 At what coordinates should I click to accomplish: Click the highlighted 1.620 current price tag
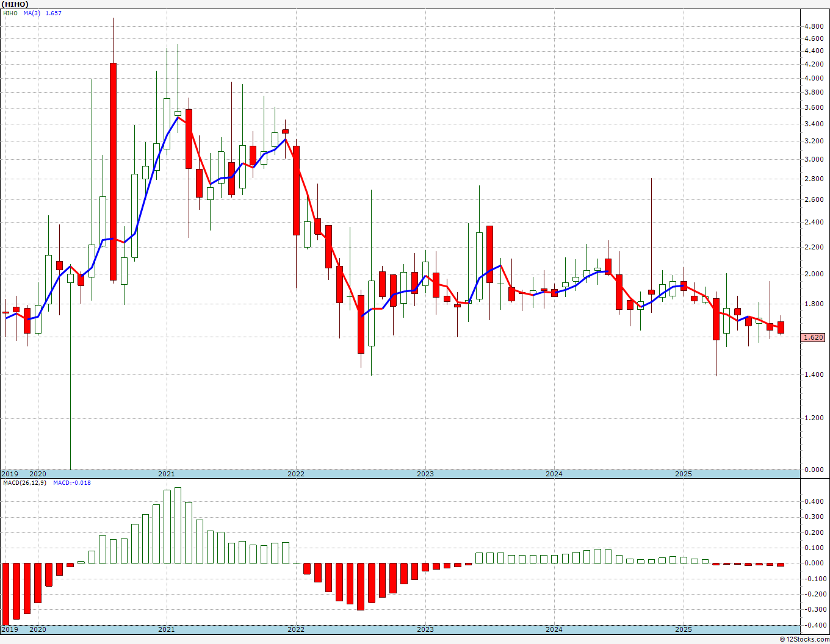pos(814,337)
